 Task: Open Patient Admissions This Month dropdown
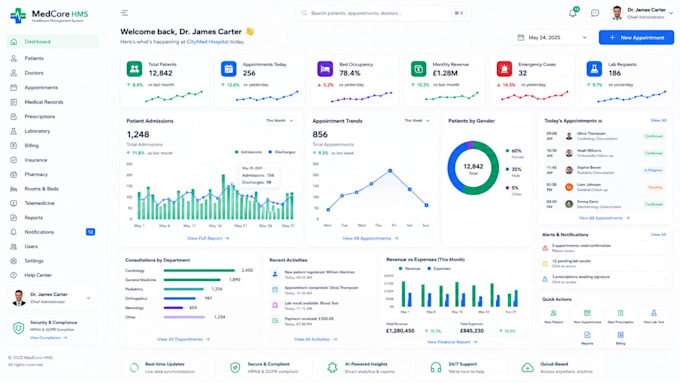(x=279, y=121)
